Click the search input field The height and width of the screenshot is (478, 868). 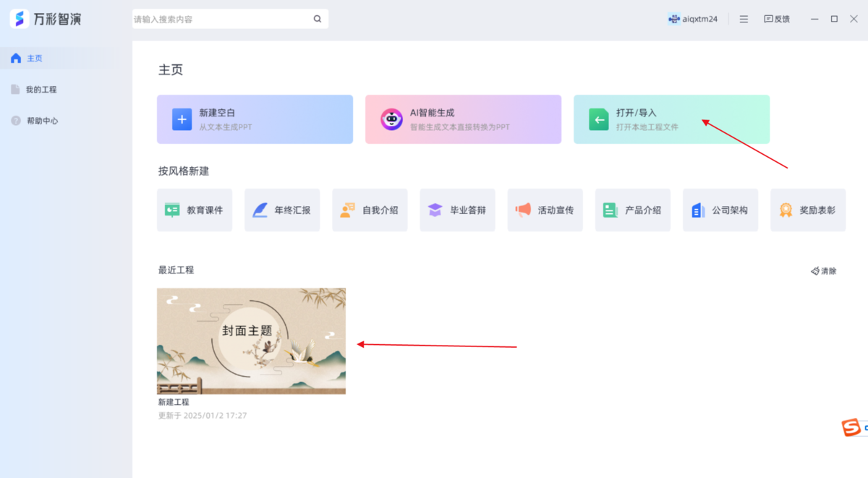(224, 18)
